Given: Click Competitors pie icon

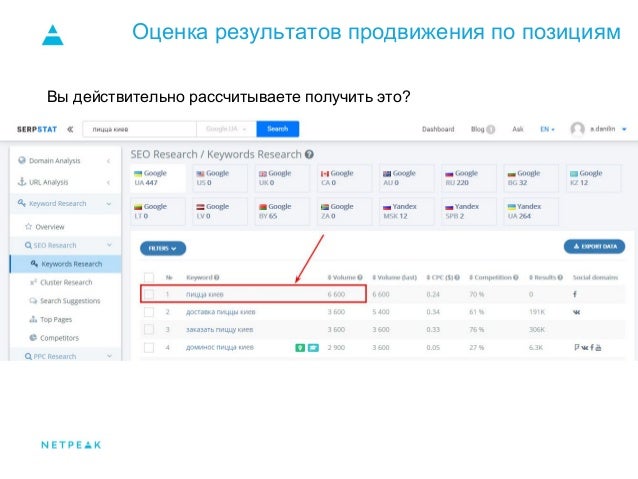Looking at the screenshot, I should click(33, 337).
